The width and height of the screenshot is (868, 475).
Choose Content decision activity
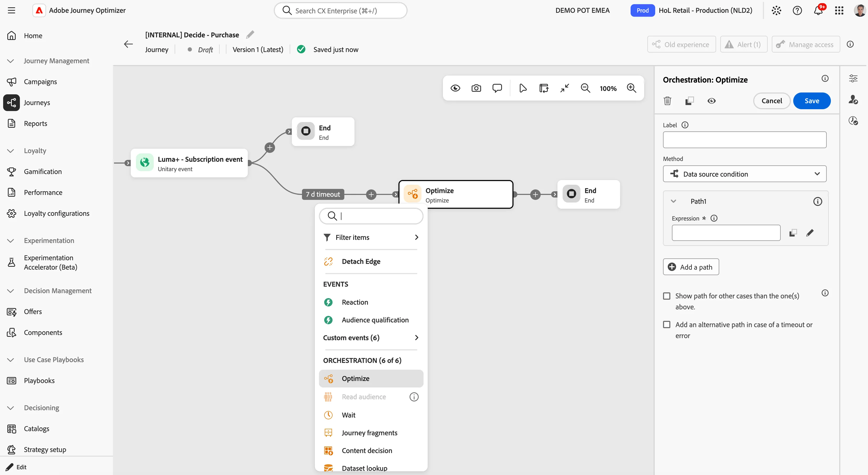point(371,451)
